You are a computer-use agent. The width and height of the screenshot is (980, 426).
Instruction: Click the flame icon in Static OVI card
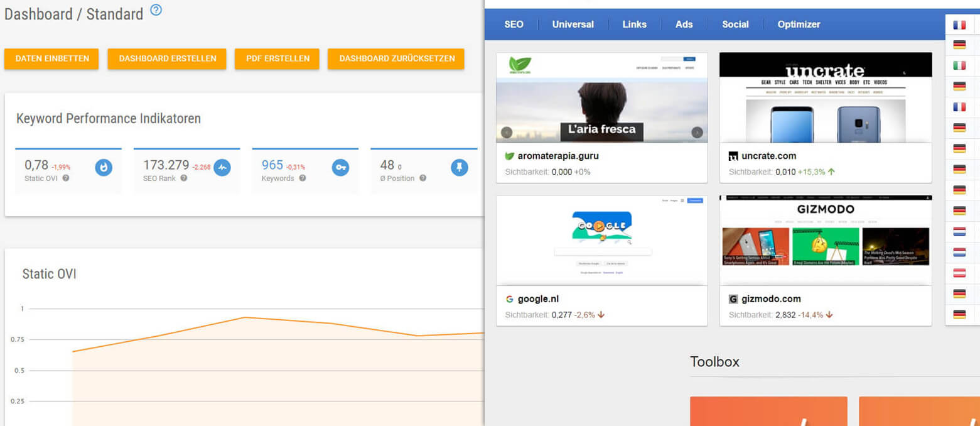pos(104,167)
